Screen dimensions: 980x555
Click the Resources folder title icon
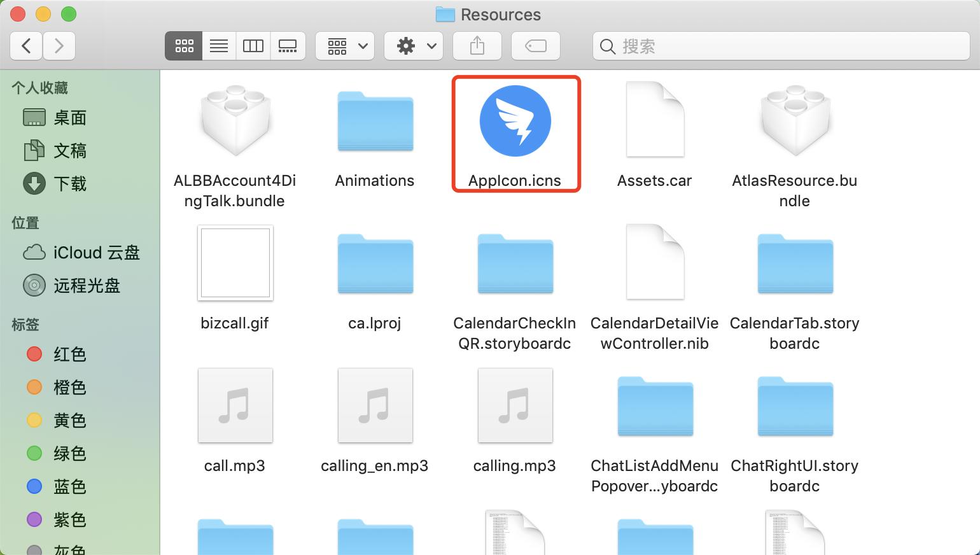tap(445, 14)
